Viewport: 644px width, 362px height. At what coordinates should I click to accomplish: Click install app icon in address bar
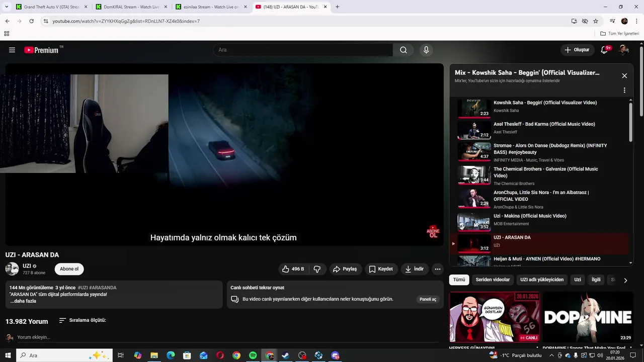(574, 21)
